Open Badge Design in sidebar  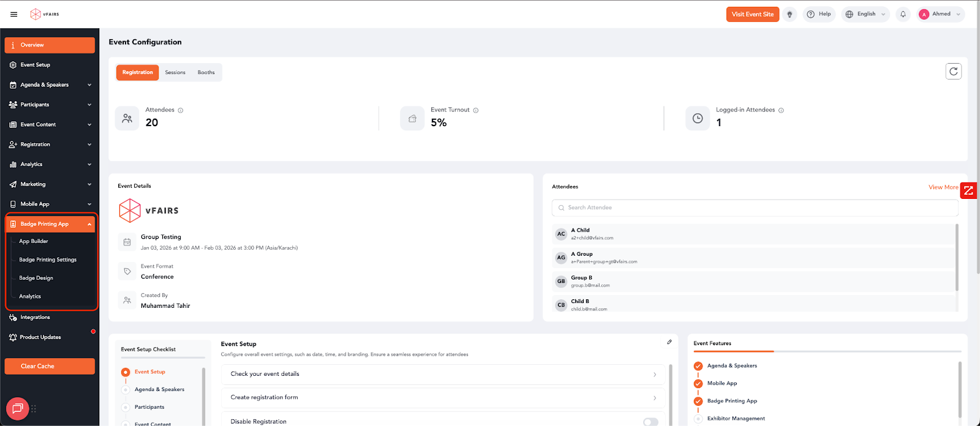click(x=36, y=278)
